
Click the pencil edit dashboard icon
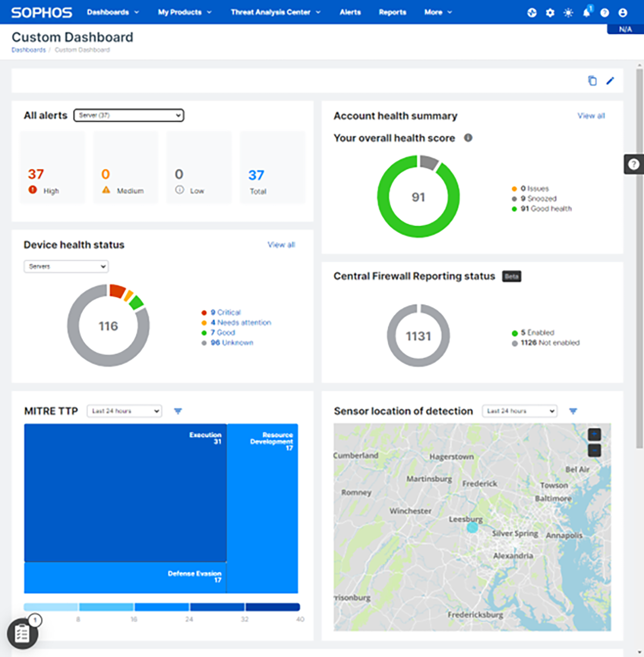(610, 81)
